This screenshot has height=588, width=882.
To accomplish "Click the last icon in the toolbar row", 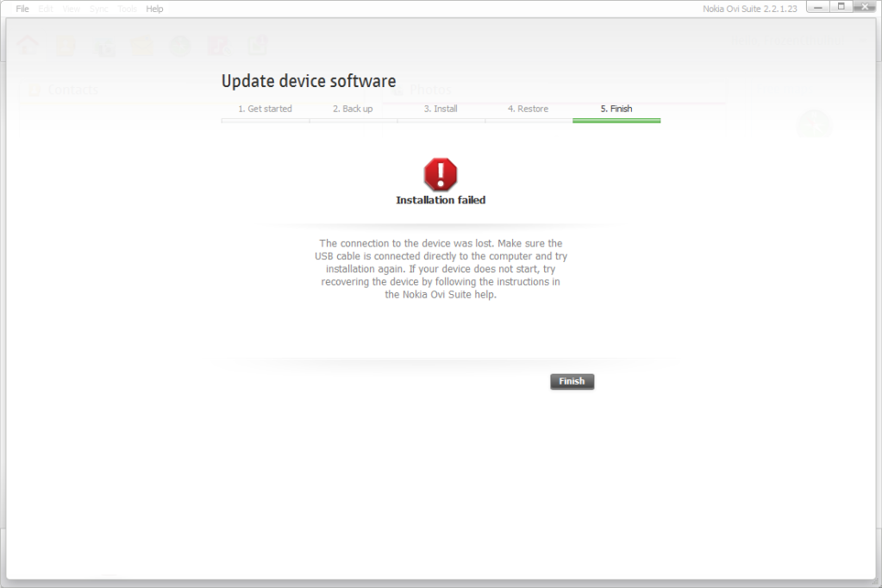I will (x=257, y=45).
